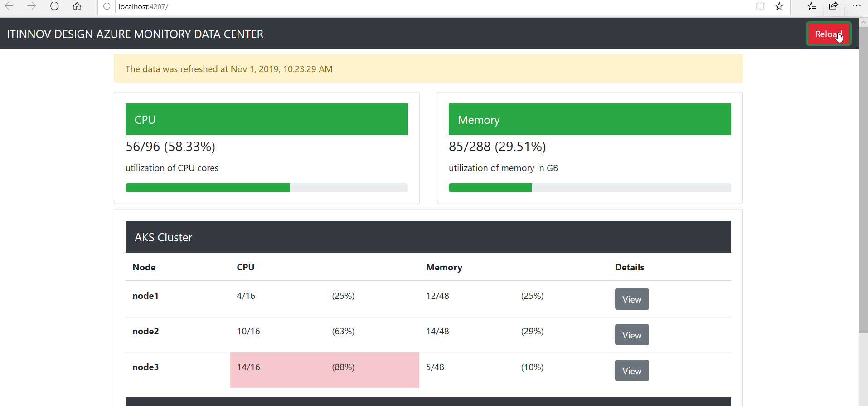The width and height of the screenshot is (868, 406).
Task: Open the favorites hub icon
Action: pyautogui.click(x=811, y=6)
